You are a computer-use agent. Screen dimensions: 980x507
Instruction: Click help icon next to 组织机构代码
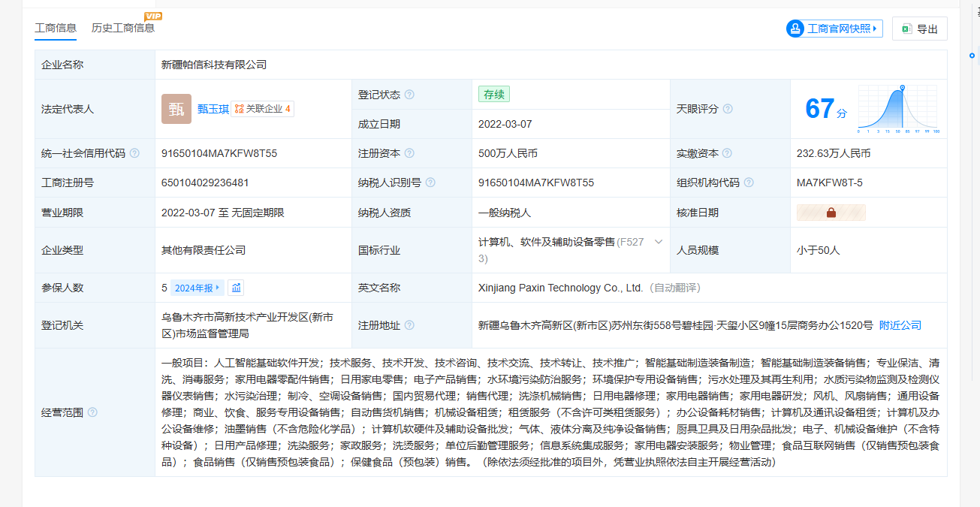tap(749, 183)
